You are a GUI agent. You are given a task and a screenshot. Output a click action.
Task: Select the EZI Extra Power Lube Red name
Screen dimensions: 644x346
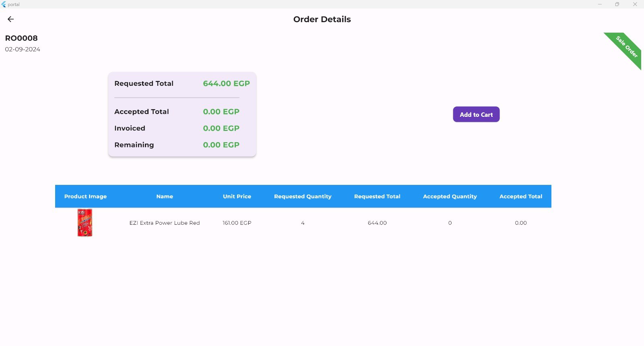pos(165,223)
